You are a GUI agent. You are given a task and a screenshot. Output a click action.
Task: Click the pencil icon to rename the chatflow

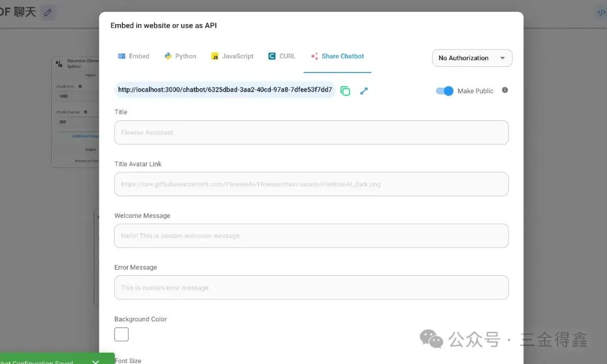[48, 12]
